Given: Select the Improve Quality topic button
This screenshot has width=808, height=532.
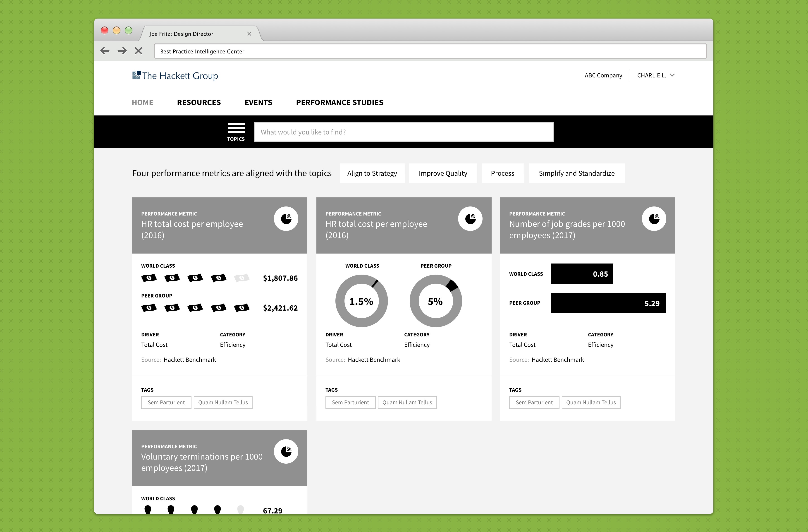Looking at the screenshot, I should pos(443,173).
